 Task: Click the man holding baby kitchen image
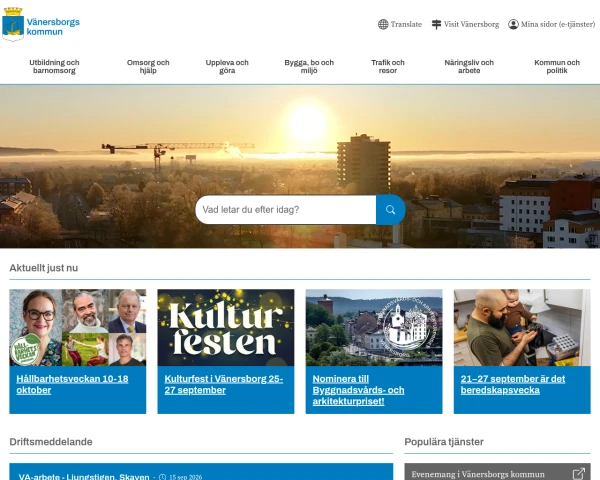pos(522,328)
